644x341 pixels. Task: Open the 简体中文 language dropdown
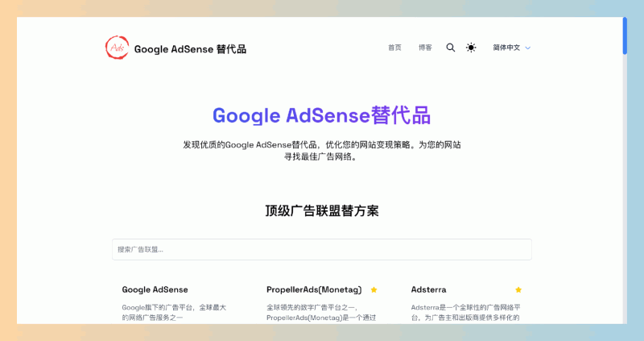click(x=511, y=48)
